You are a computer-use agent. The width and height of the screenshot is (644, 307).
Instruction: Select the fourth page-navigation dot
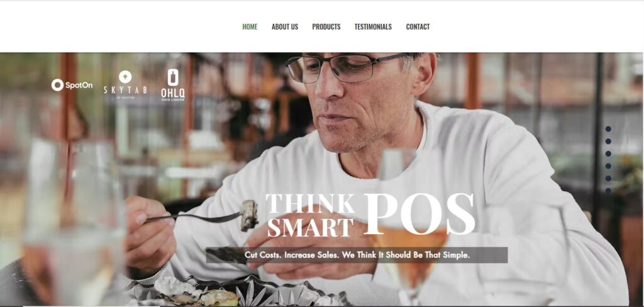tap(608, 166)
